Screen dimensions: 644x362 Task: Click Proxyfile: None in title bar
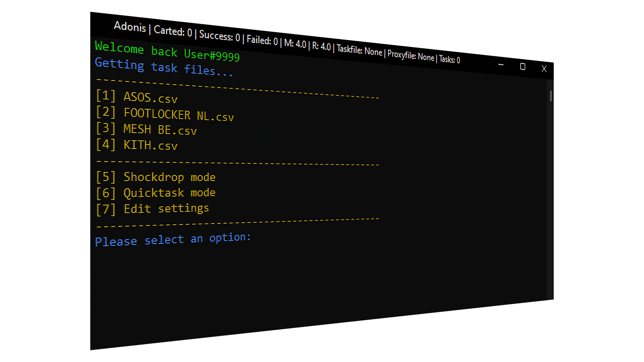point(411,56)
